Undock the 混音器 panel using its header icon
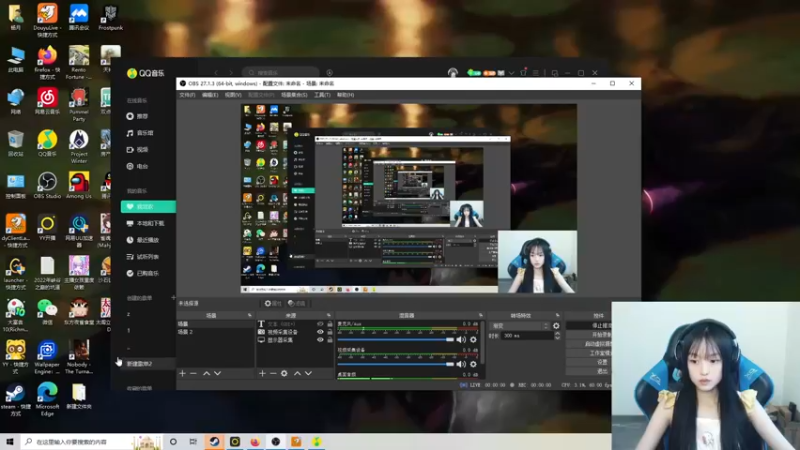The width and height of the screenshot is (800, 450). pos(481,315)
